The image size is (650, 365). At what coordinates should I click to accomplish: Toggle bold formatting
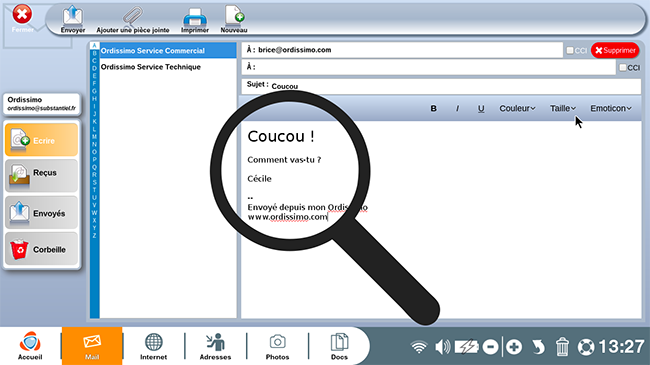(x=433, y=108)
